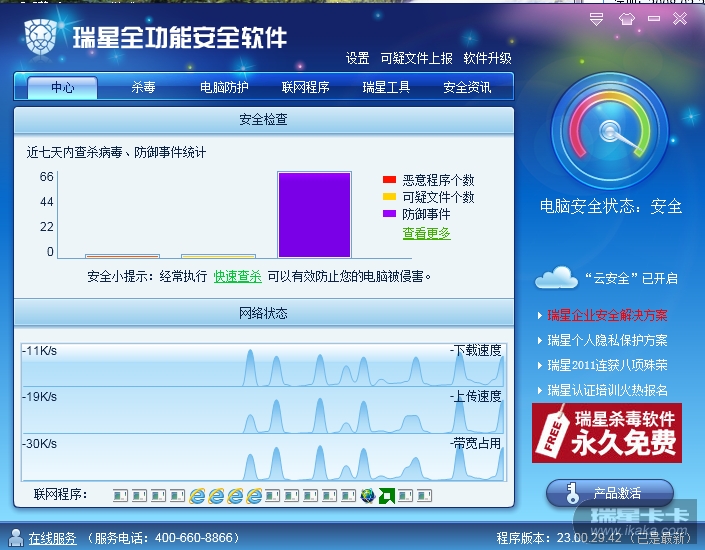Click the security status gauge dial
Image resolution: width=705 pixels, height=550 pixels.
pos(610,131)
